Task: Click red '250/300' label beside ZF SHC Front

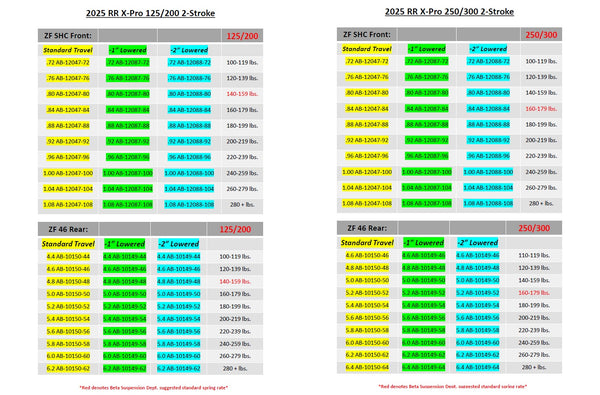Action: pyautogui.click(x=541, y=35)
